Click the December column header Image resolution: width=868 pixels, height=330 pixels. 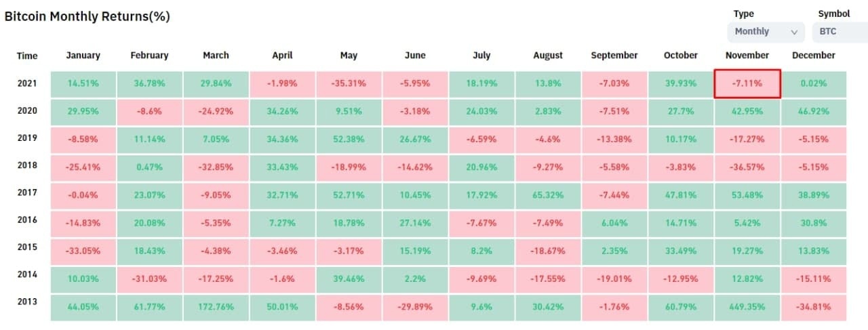pos(813,56)
